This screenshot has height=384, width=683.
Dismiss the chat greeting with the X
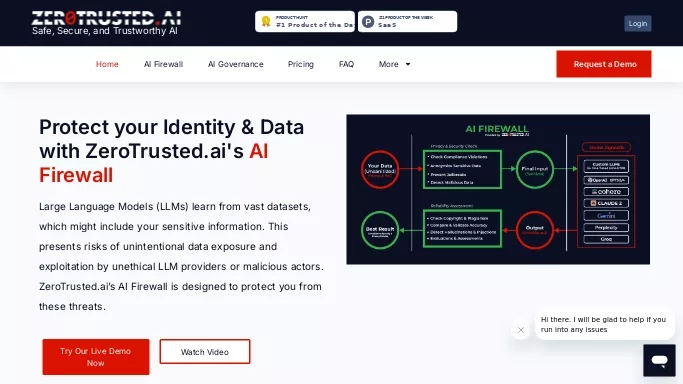pos(521,330)
